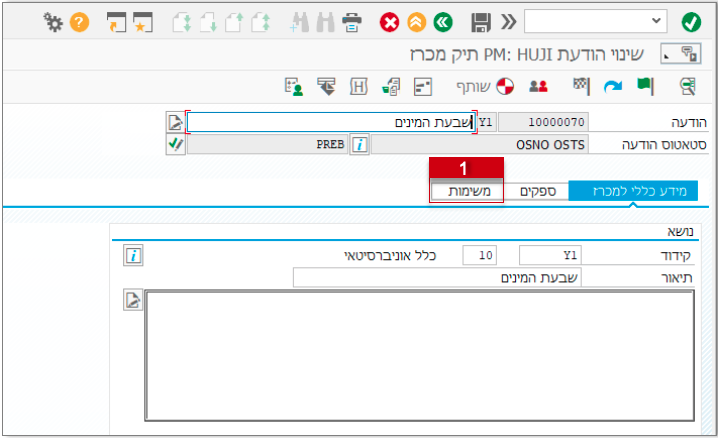The width and height of the screenshot is (718, 438).
Task: Expand the toolbar double-chevron
Action: pos(509,21)
